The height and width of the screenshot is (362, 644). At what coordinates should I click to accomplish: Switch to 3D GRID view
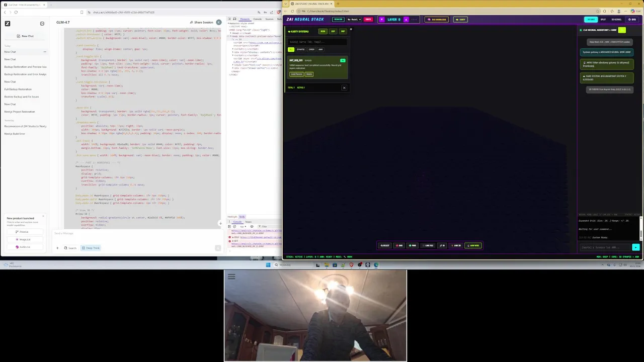pos(591,20)
